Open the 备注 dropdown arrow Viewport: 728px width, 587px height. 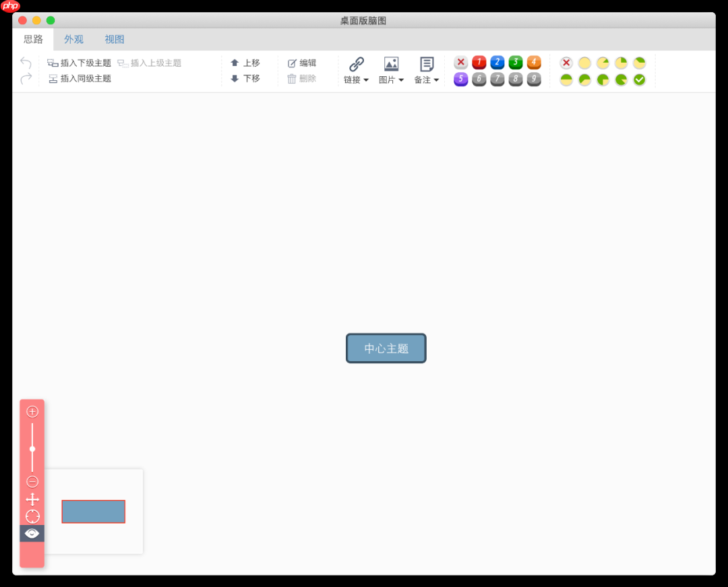(436, 80)
